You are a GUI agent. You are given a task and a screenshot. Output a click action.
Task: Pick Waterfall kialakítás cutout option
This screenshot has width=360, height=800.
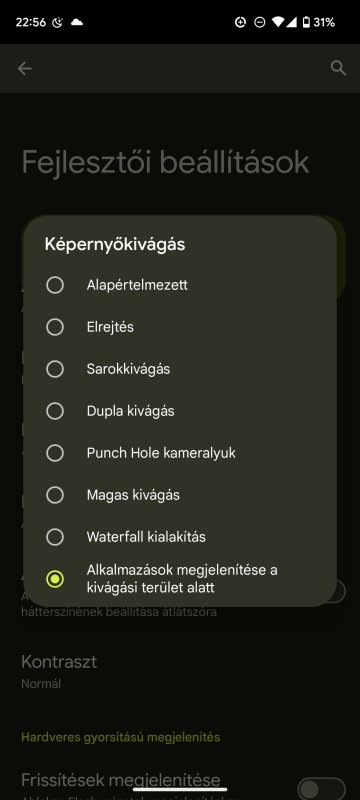pos(179,537)
